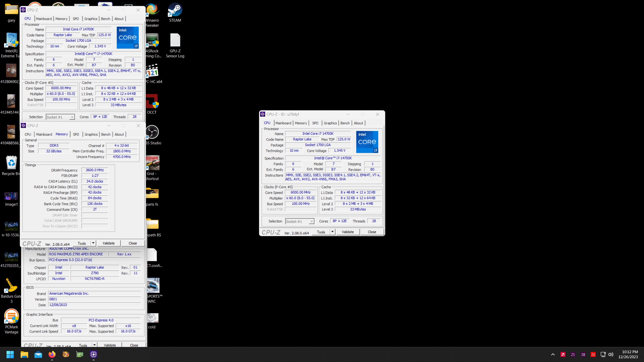The width and height of the screenshot is (644, 362).
Task: Click Close button in right CPU-Z window
Action: (x=372, y=232)
